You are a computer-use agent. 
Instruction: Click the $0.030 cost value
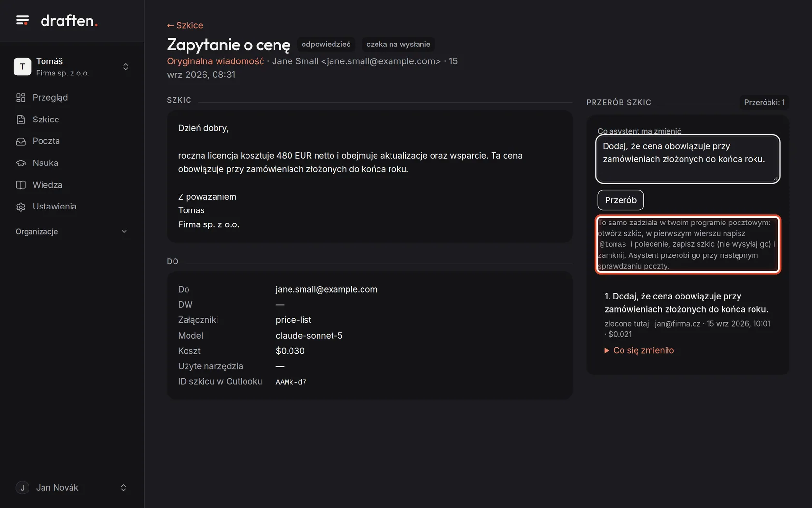[290, 351]
